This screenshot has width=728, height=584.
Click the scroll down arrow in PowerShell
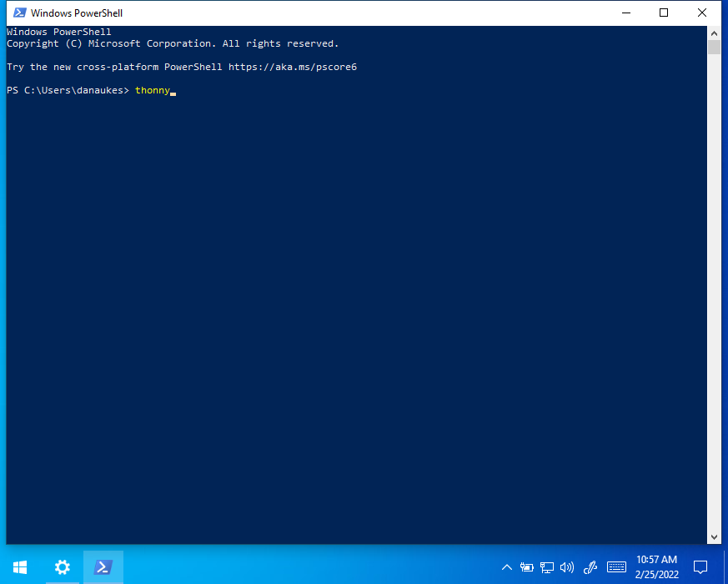714,537
